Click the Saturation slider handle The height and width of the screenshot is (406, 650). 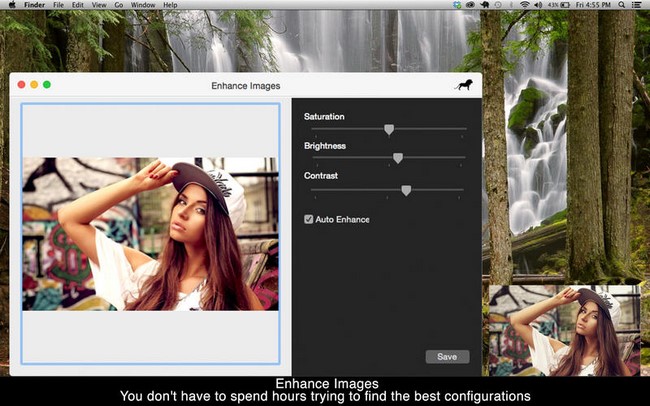pos(389,129)
